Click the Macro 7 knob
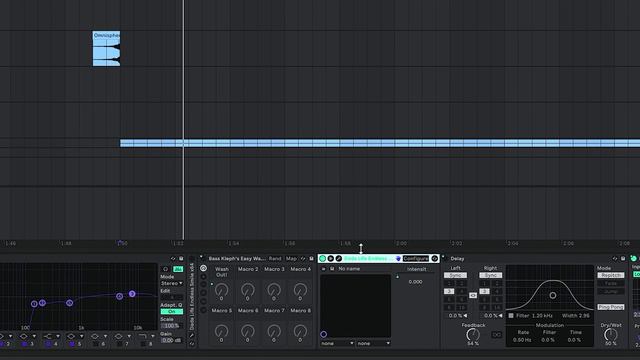This screenshot has width=640, height=360. coord(274,331)
